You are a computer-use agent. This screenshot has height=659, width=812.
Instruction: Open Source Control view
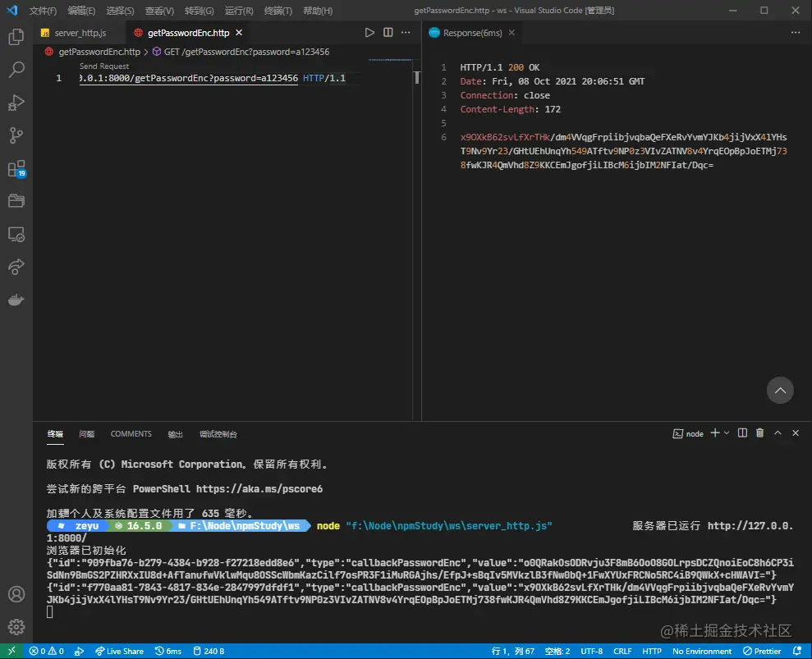tap(16, 135)
